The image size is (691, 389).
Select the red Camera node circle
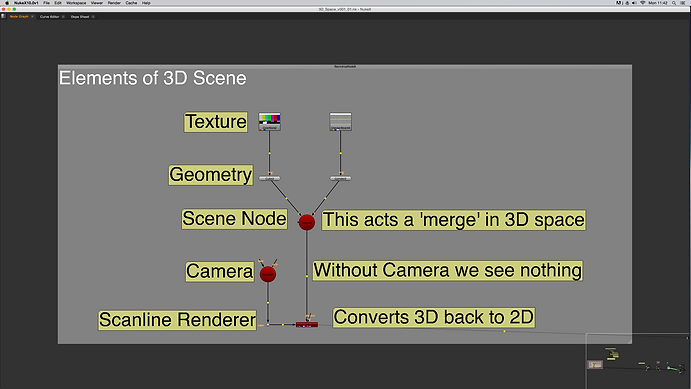tap(268, 274)
